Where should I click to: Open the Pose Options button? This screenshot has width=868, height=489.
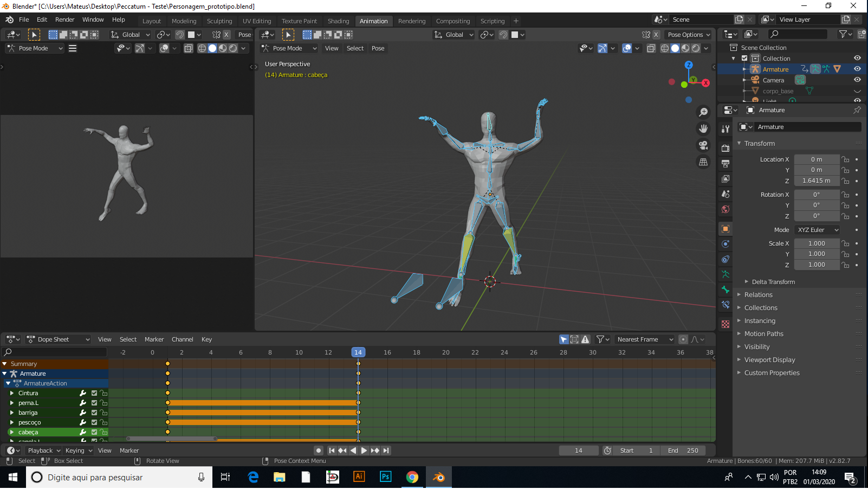pos(689,35)
